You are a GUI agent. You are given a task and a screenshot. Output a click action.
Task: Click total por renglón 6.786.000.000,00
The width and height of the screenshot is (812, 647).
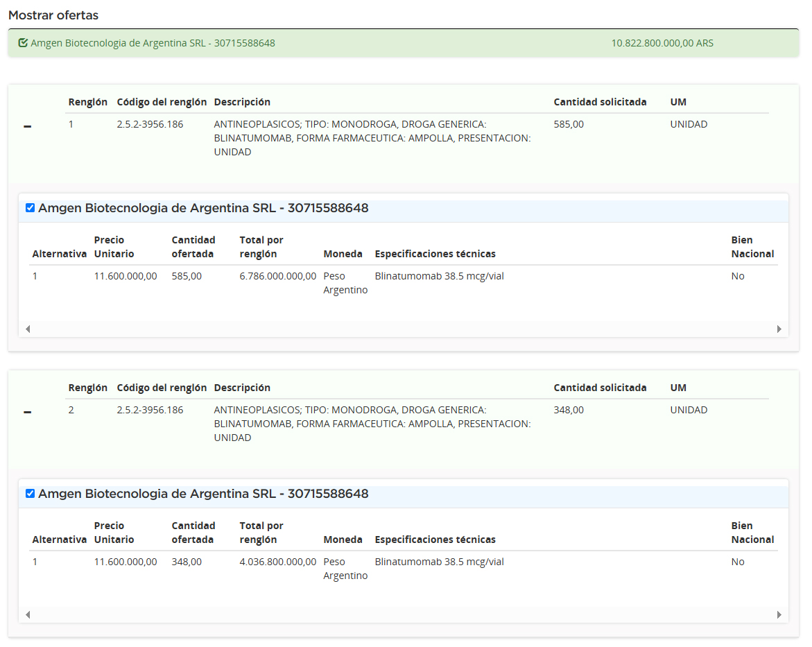click(277, 276)
